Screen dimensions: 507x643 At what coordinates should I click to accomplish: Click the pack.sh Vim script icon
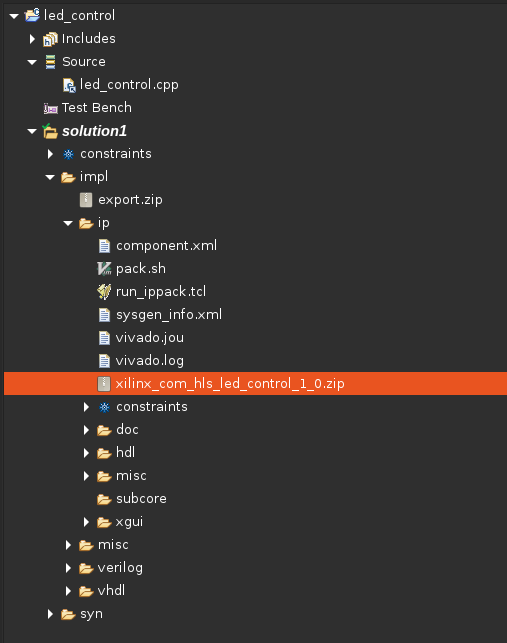[104, 269]
